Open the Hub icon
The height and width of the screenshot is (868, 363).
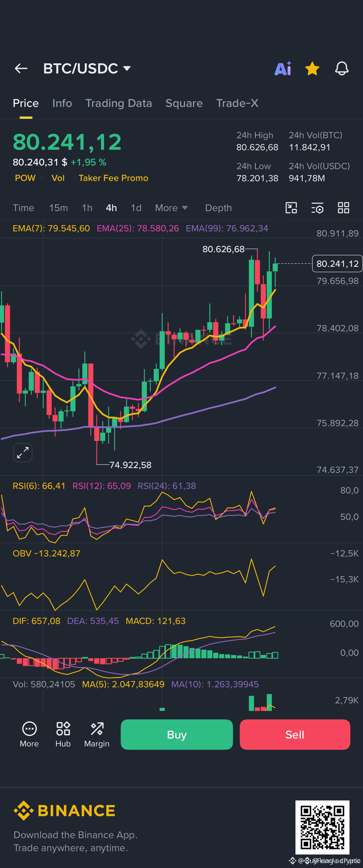coord(63,734)
